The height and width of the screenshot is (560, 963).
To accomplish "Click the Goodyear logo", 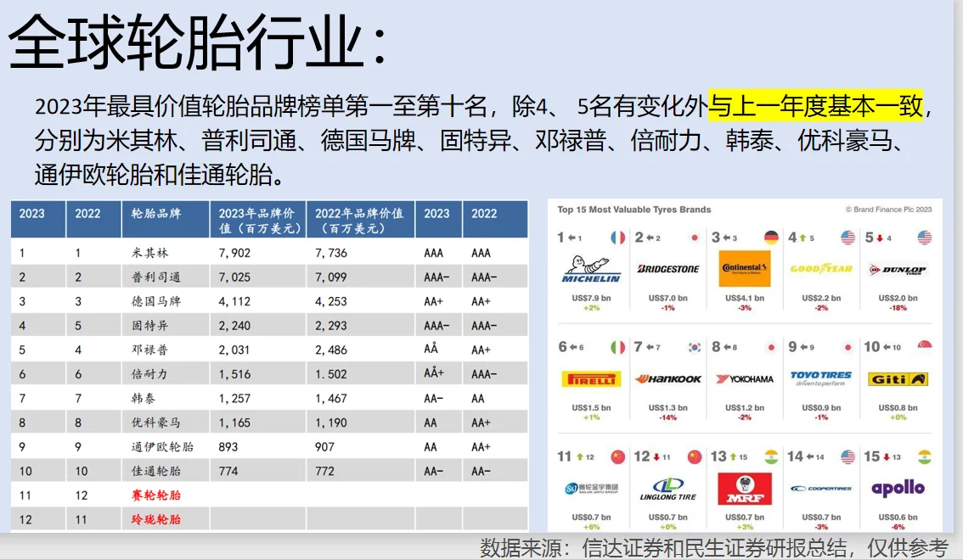I will (x=821, y=269).
